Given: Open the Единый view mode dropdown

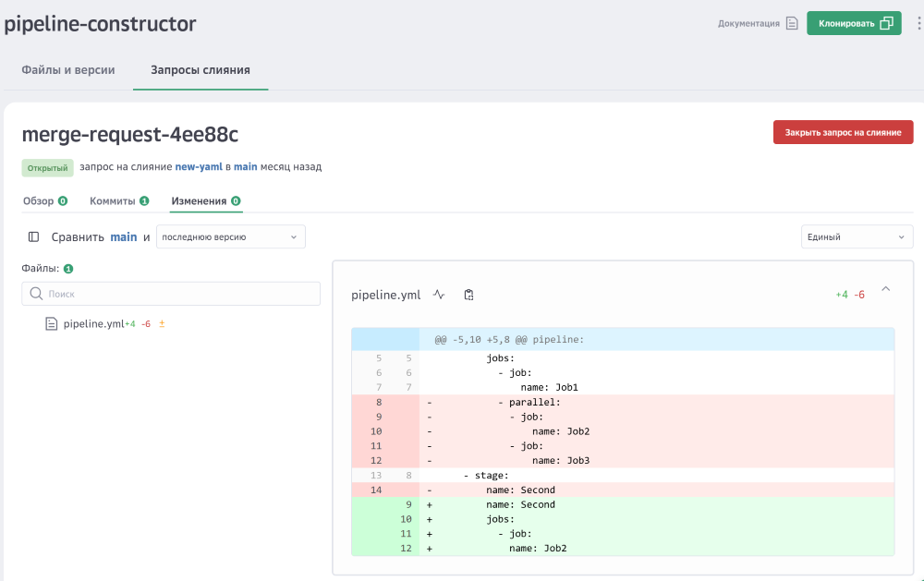Looking at the screenshot, I should pos(857,236).
